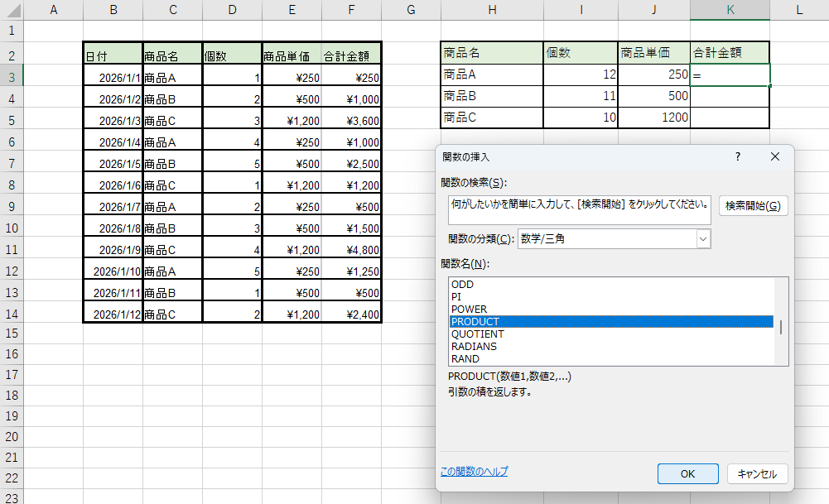
Task: Click the help question mark in dialog
Action: pyautogui.click(x=737, y=156)
